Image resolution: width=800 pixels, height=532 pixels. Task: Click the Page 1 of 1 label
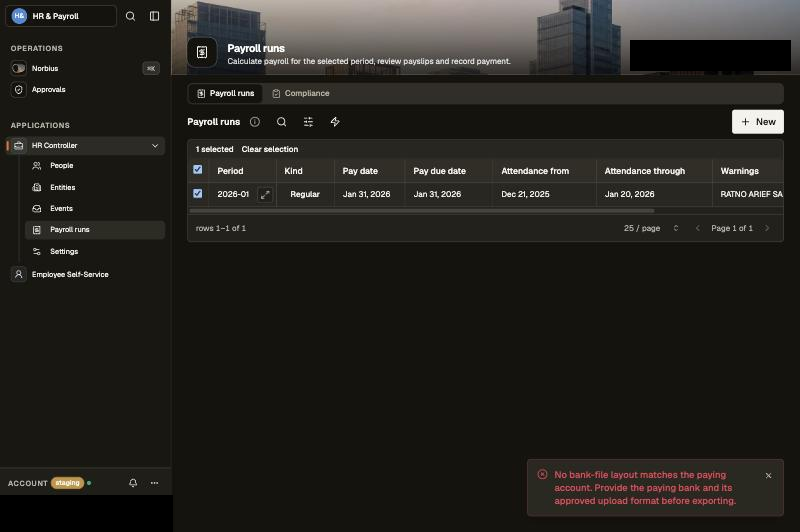[x=732, y=229]
